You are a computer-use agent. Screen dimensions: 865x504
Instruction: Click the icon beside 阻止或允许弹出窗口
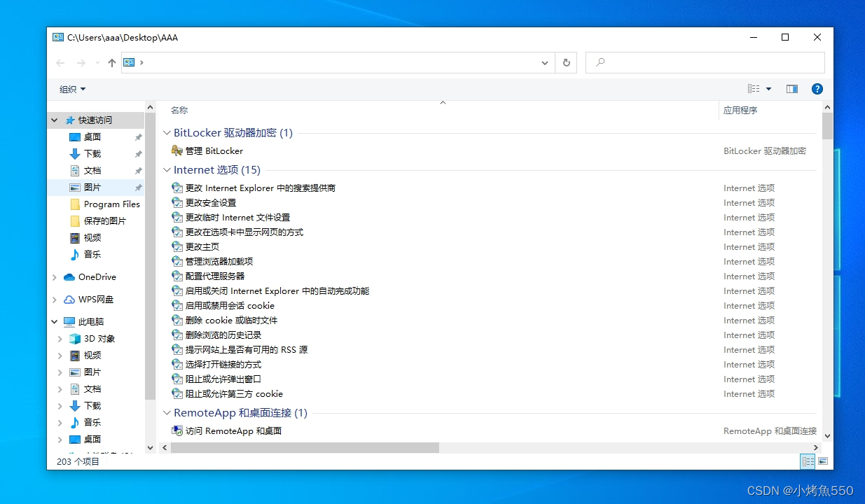[177, 379]
